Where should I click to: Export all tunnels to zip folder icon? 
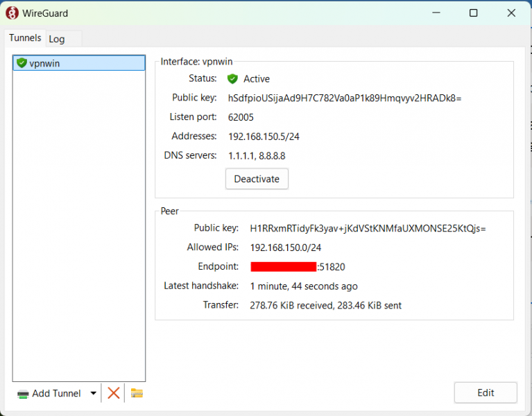tap(137, 393)
